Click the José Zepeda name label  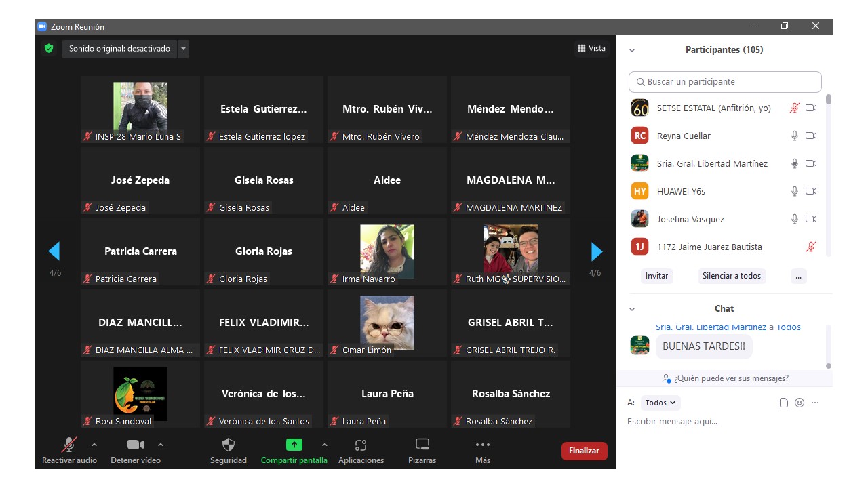click(x=121, y=207)
